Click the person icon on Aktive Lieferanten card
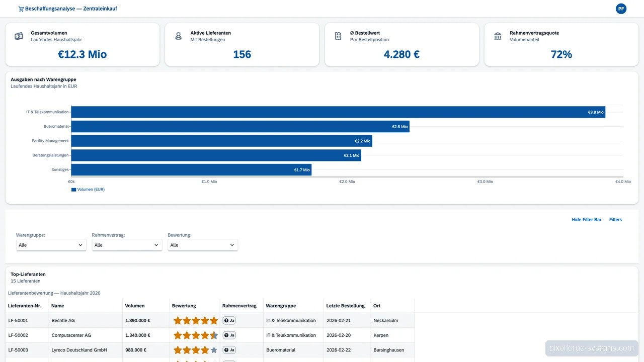 tap(178, 36)
